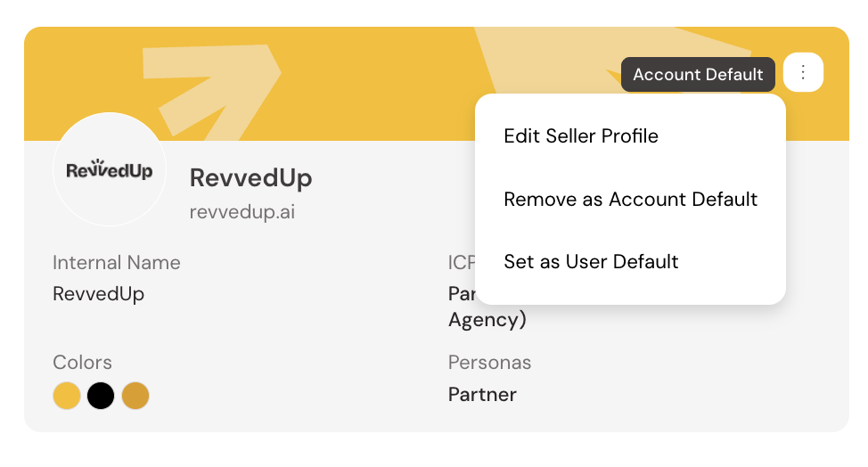Image resolution: width=868 pixels, height=467 pixels.
Task: Click the Internal Name label
Action: [x=117, y=263]
